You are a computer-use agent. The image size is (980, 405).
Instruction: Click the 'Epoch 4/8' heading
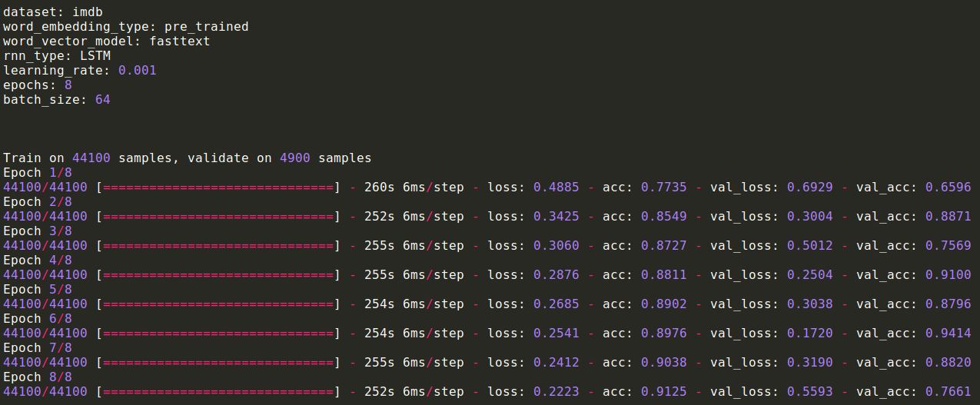tap(38, 260)
